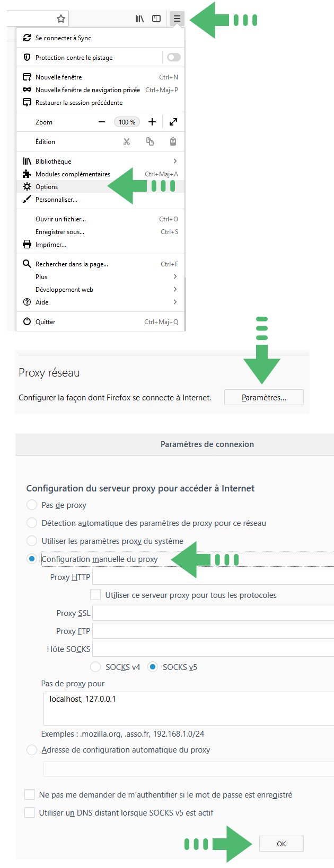Expand the Bibliothèque submenu
Image resolution: width=334 pixels, height=868 pixels.
click(x=175, y=161)
